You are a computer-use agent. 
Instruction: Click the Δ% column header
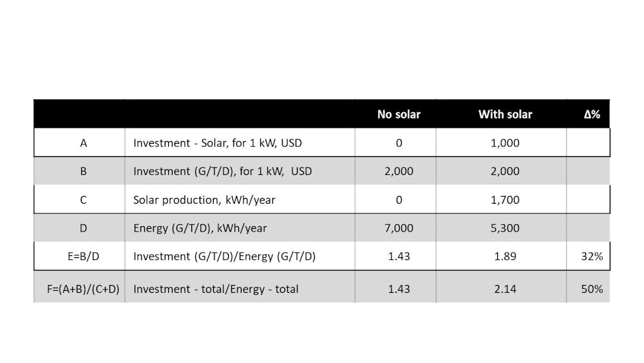pyautogui.click(x=591, y=114)
